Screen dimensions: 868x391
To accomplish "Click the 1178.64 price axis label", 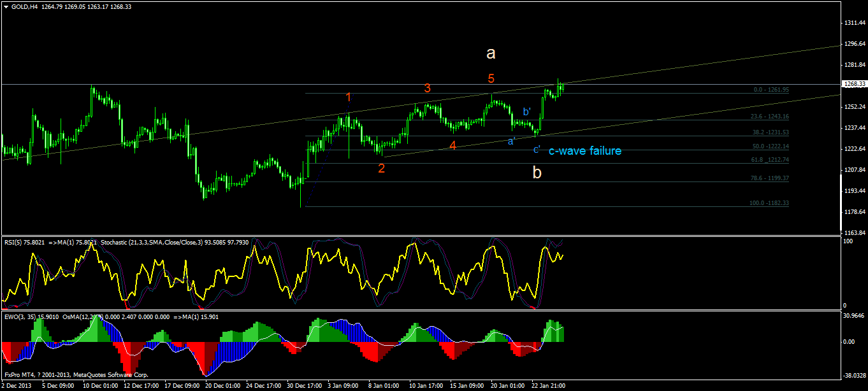I will [x=854, y=212].
